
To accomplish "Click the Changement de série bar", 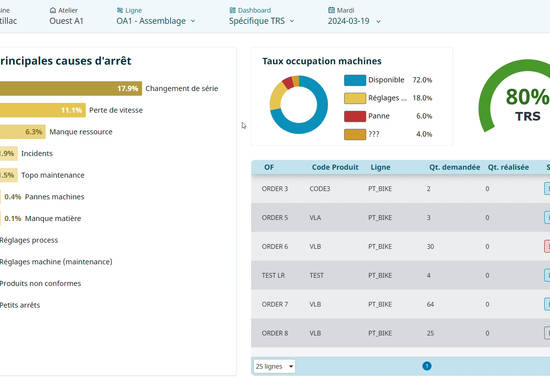I will [x=71, y=88].
